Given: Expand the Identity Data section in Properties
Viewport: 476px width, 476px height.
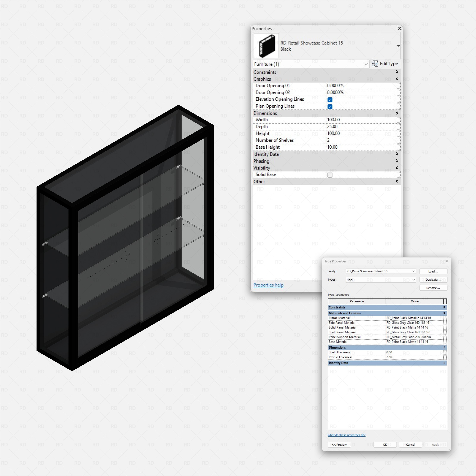Looking at the screenshot, I should [397, 154].
